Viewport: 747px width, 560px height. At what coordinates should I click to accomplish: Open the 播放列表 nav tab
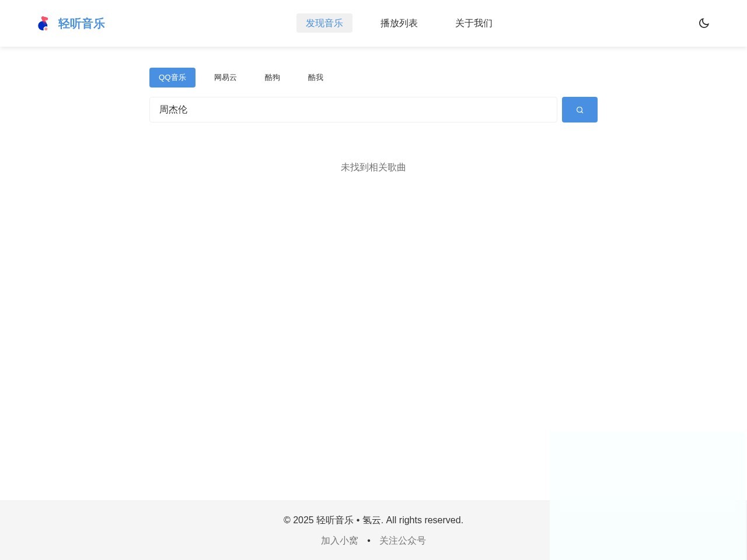tap(399, 23)
